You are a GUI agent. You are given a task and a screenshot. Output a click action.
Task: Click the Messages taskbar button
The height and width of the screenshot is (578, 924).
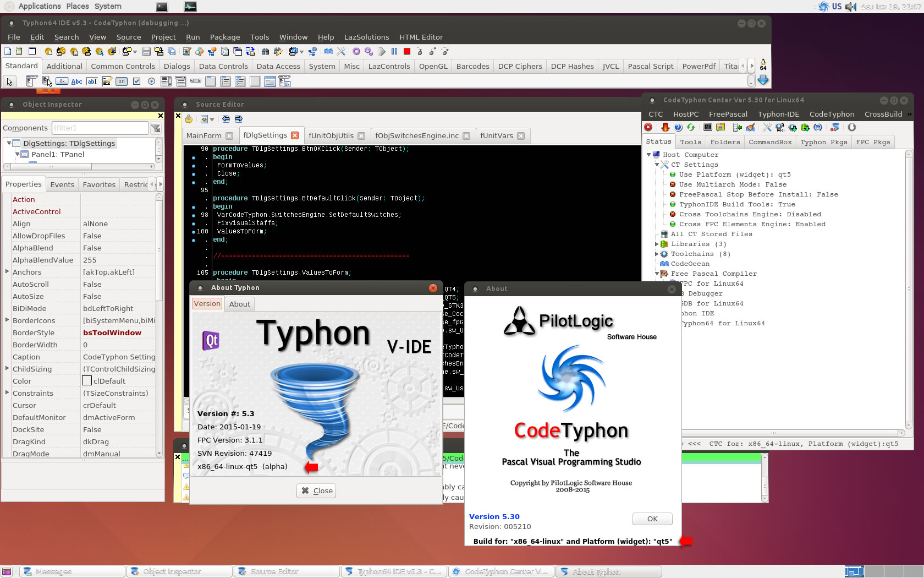(x=72, y=571)
